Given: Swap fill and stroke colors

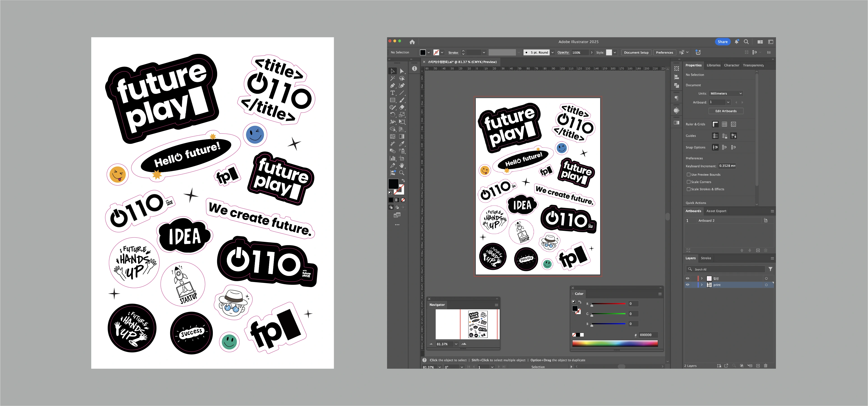Looking at the screenshot, I should pyautogui.click(x=403, y=181).
